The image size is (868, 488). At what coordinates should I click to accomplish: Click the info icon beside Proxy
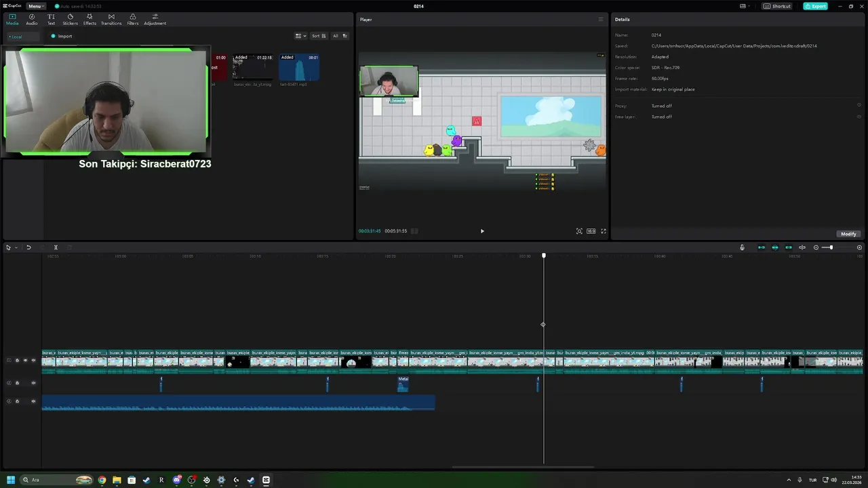pos(859,106)
